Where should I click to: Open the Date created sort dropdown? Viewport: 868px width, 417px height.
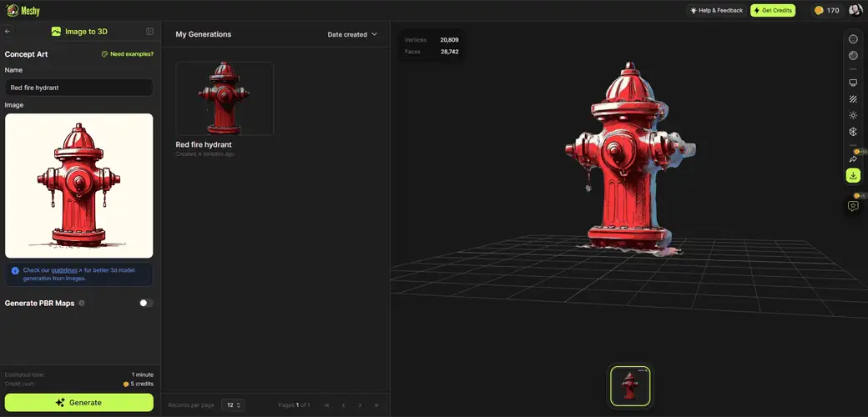pos(352,34)
